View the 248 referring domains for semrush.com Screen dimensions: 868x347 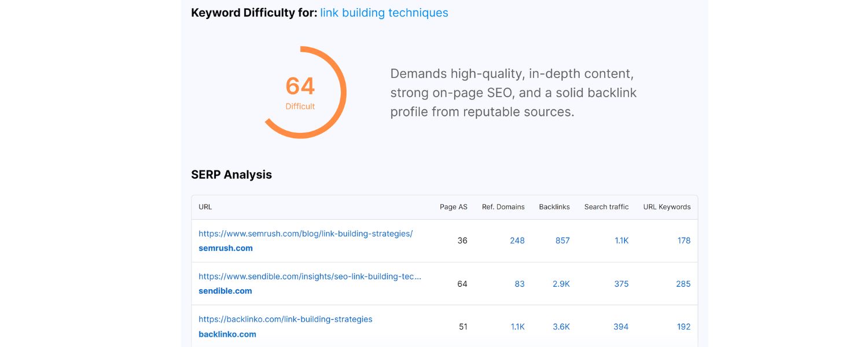(x=517, y=241)
